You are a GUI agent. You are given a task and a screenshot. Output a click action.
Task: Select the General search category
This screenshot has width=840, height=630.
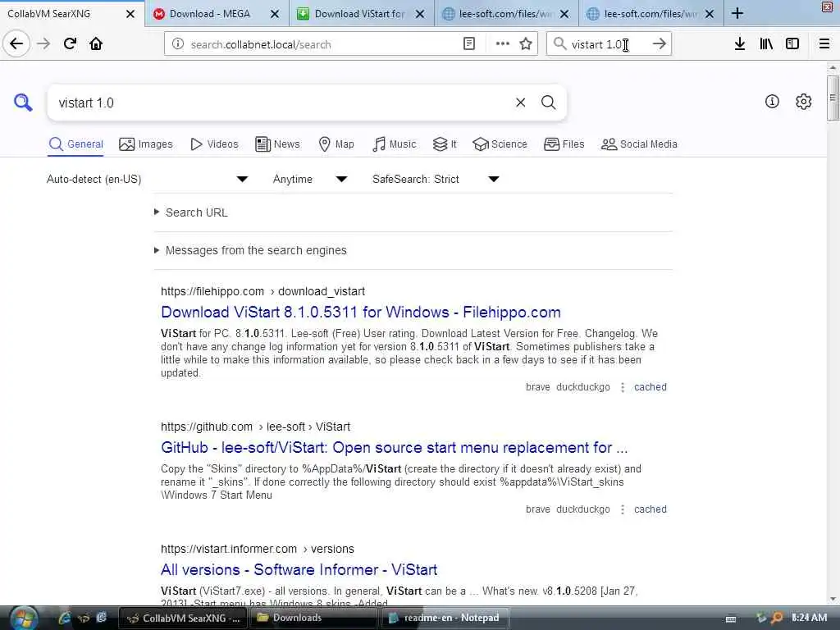coord(75,144)
